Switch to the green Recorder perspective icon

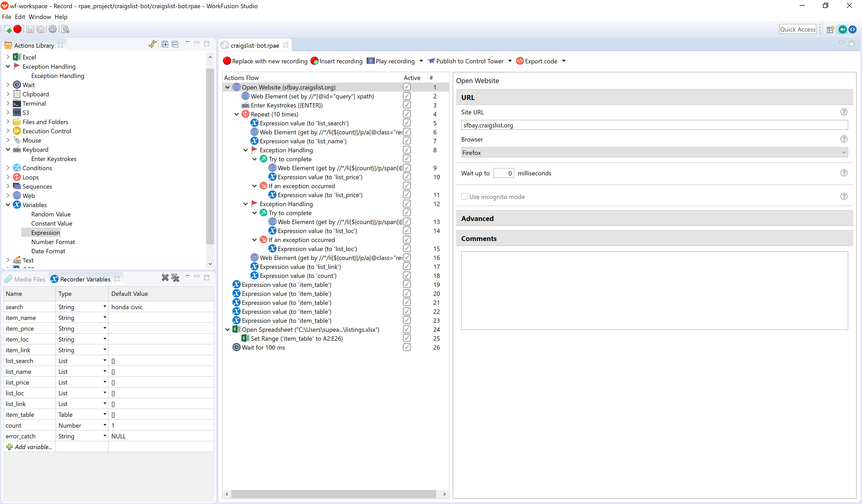843,29
